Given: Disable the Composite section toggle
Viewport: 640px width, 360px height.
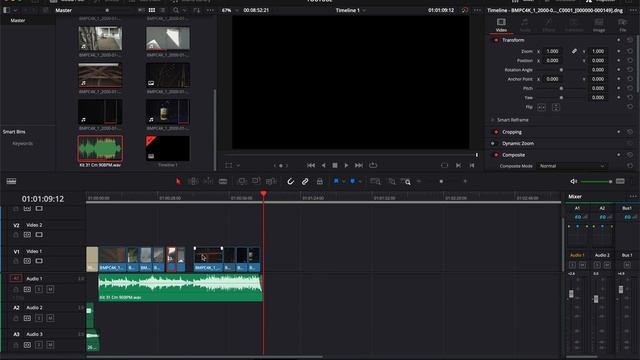Looking at the screenshot, I should click(x=496, y=155).
